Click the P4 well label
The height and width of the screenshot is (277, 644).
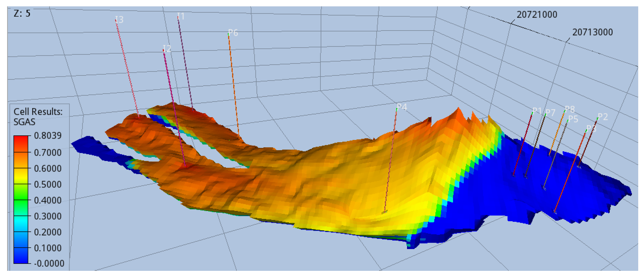tap(402, 107)
